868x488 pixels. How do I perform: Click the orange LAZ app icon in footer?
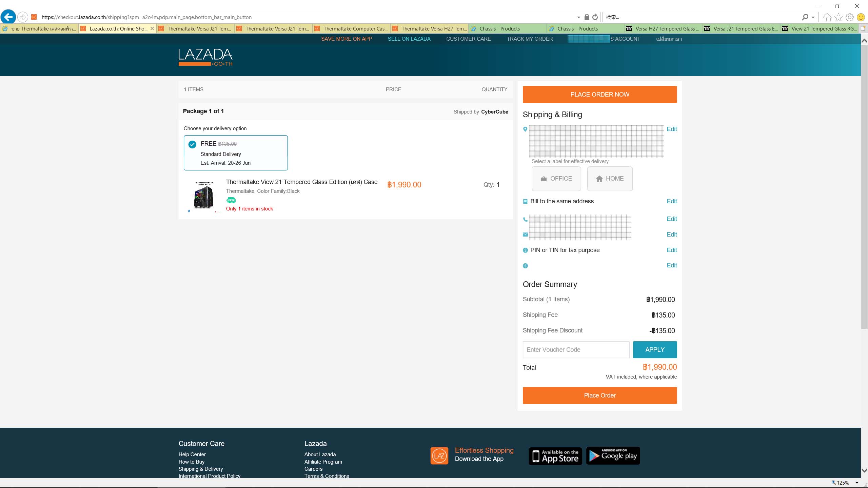click(439, 455)
